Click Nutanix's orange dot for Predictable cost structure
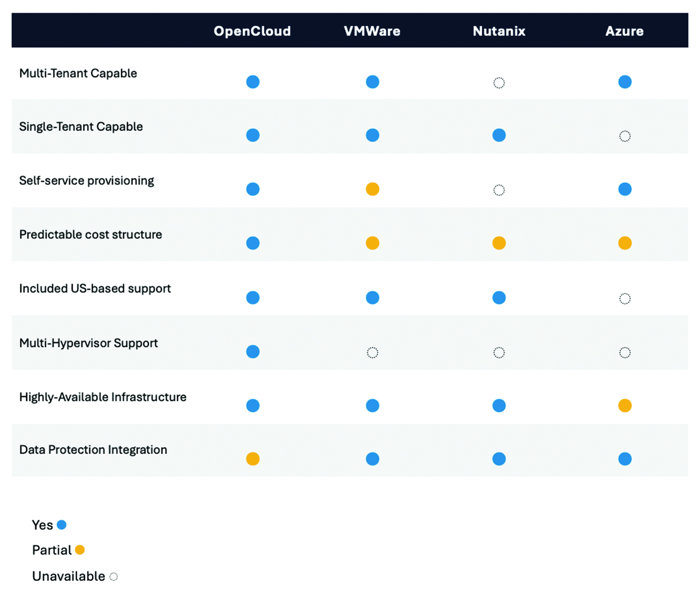Viewport: 700px width, 597px height. click(499, 243)
